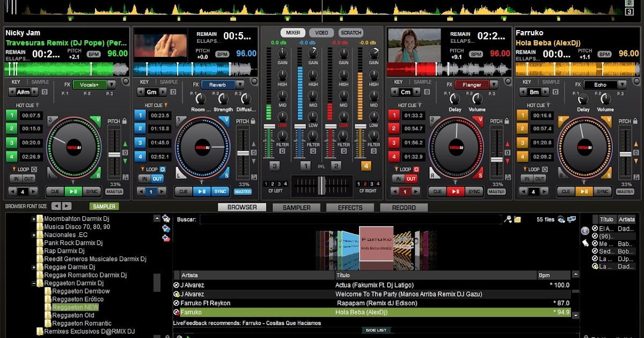Nudge pitch down arrow on red deck

pos(508,160)
